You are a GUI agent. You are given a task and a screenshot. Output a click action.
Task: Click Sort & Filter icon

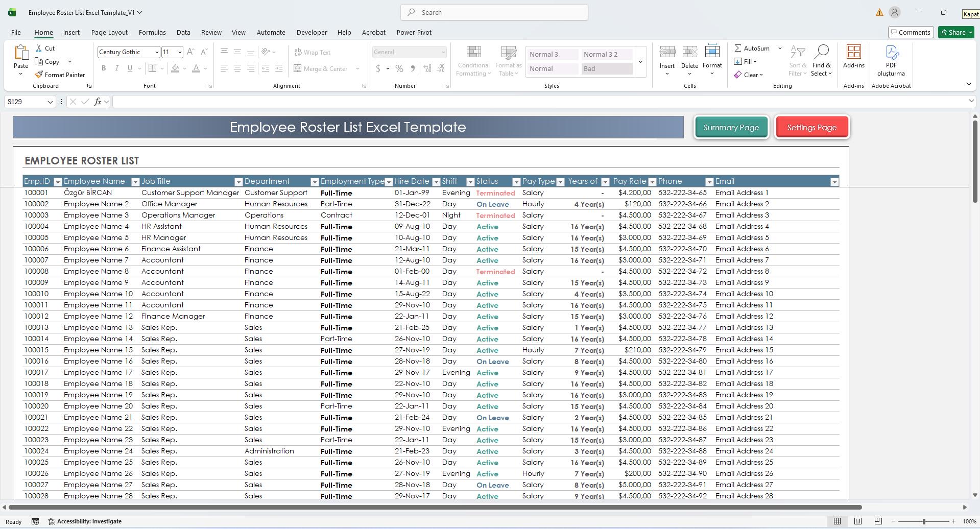click(x=798, y=52)
